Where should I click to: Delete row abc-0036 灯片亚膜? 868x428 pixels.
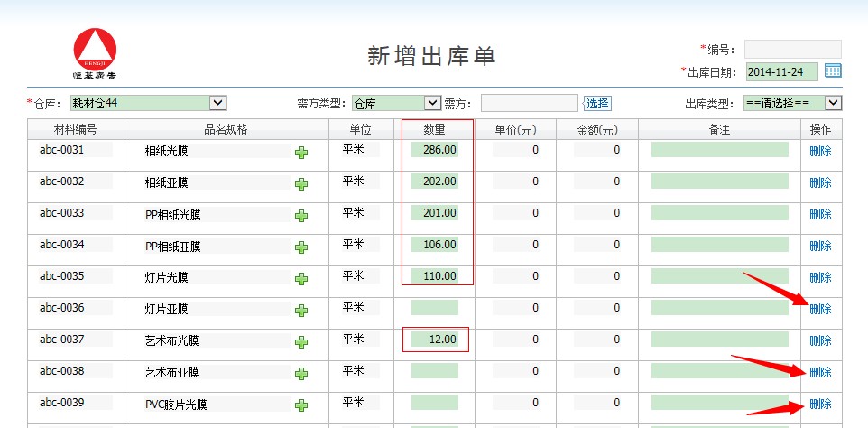(820, 309)
